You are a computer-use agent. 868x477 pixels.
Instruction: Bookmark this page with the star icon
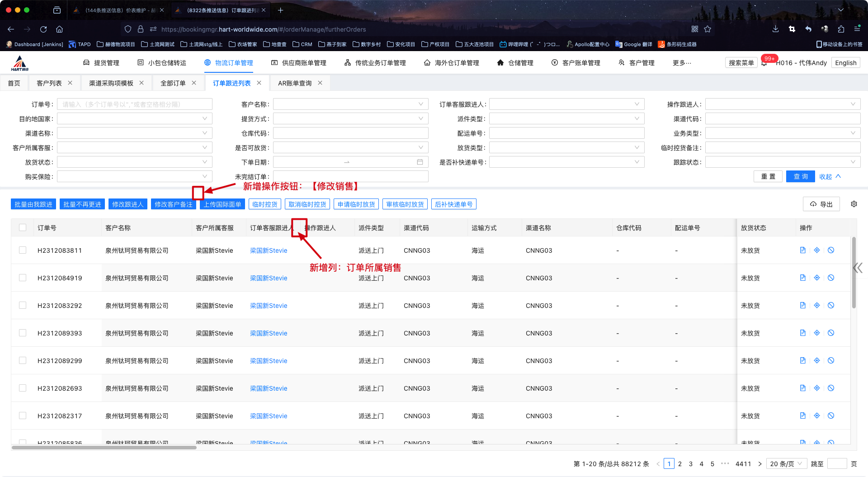point(708,29)
